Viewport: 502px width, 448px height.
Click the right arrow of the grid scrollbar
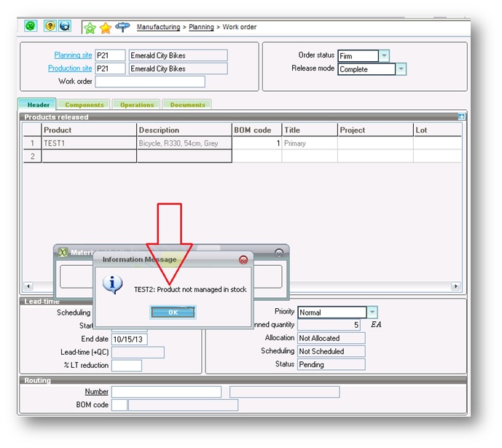[456, 286]
